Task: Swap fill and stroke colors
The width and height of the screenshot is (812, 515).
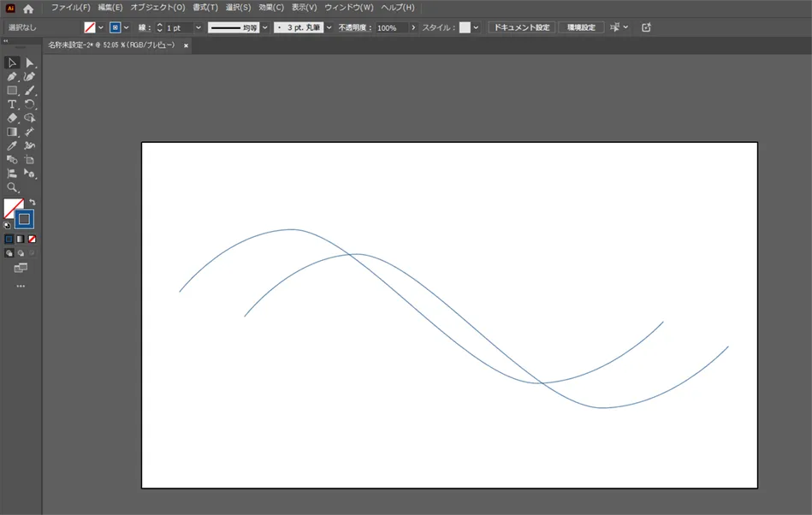Action: (33, 202)
